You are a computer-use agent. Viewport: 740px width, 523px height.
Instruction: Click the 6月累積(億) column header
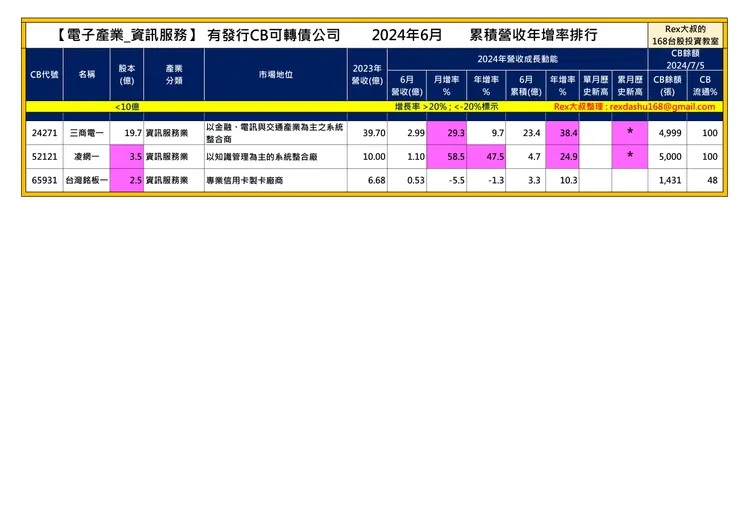(526, 85)
